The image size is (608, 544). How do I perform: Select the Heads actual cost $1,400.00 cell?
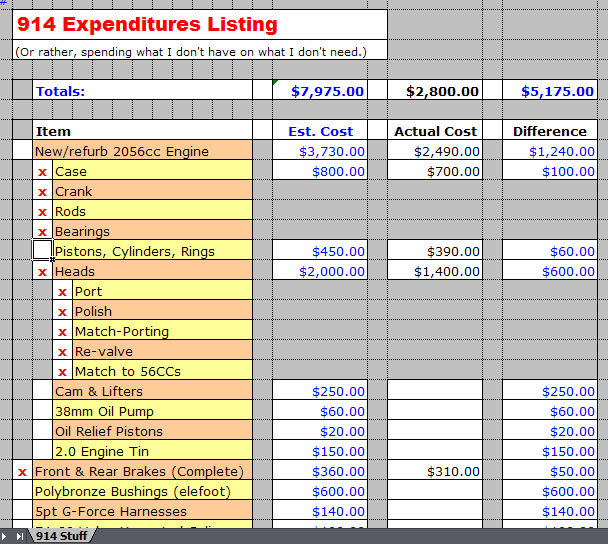pos(435,271)
